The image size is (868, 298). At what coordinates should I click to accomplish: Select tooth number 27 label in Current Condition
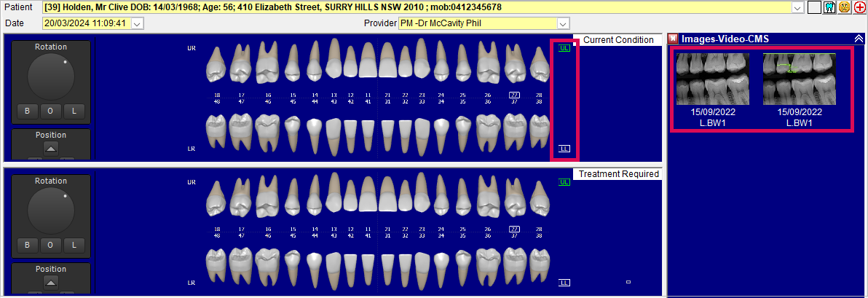[x=514, y=95]
